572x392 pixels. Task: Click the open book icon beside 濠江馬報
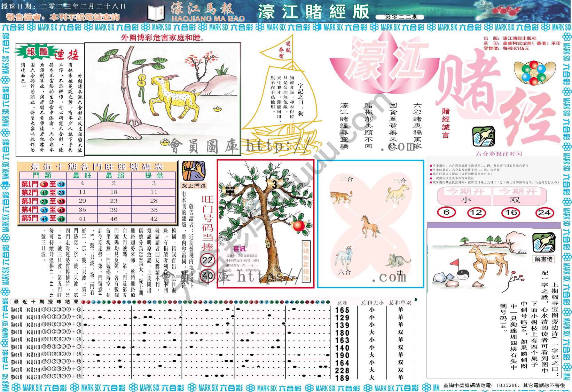[156, 13]
